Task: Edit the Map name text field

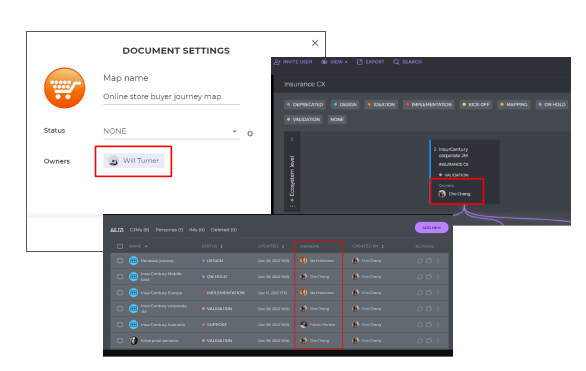Action: pos(171,96)
